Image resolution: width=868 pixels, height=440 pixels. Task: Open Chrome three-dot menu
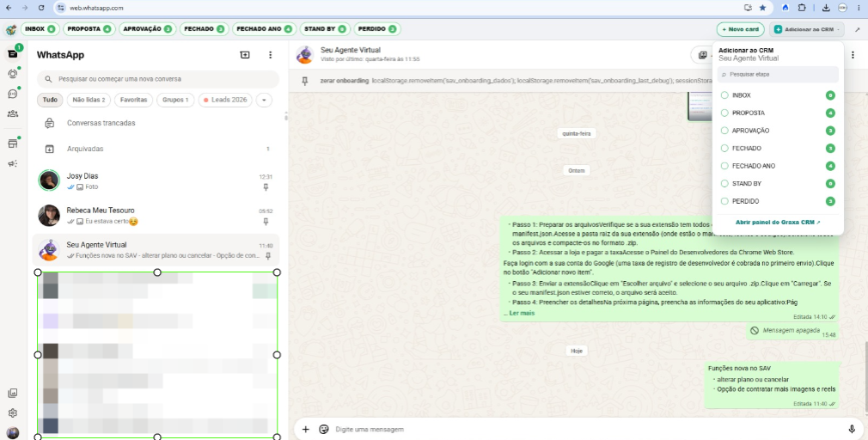(858, 8)
